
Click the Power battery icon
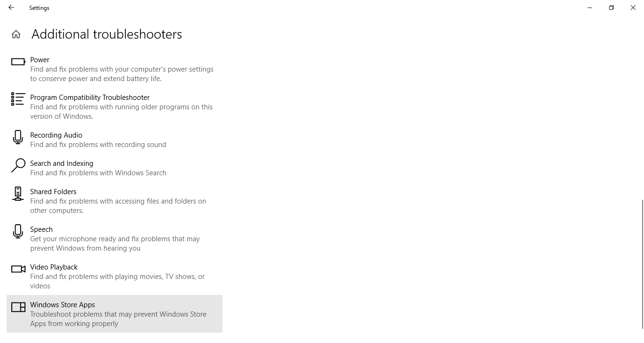tap(18, 62)
